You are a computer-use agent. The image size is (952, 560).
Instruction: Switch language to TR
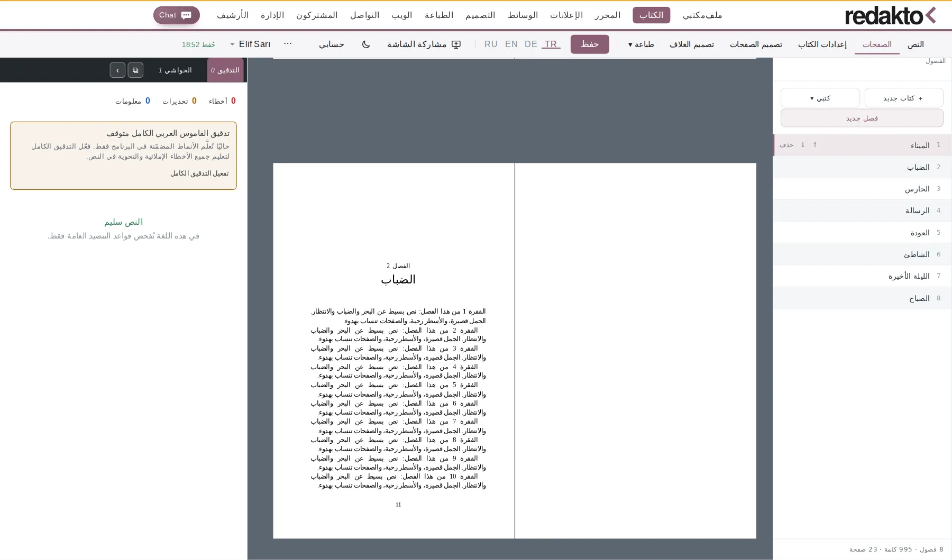pyautogui.click(x=551, y=44)
